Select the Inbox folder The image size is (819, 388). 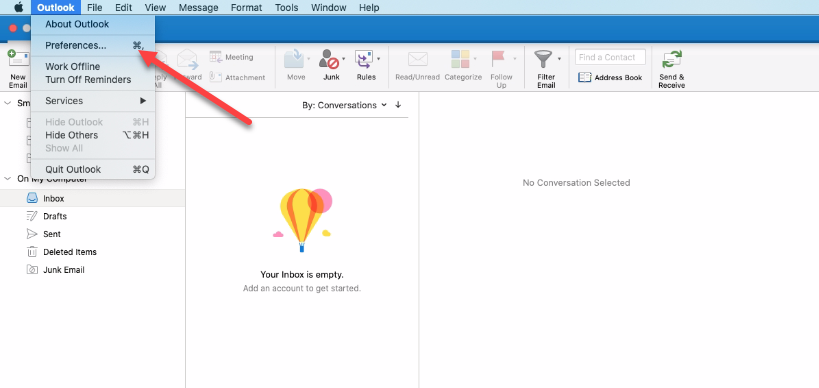(x=92, y=198)
